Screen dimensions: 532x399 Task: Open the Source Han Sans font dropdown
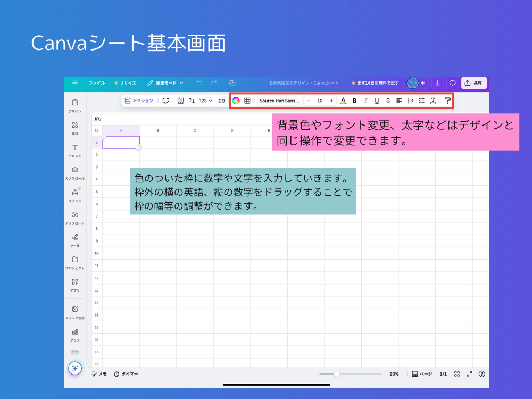[279, 101]
